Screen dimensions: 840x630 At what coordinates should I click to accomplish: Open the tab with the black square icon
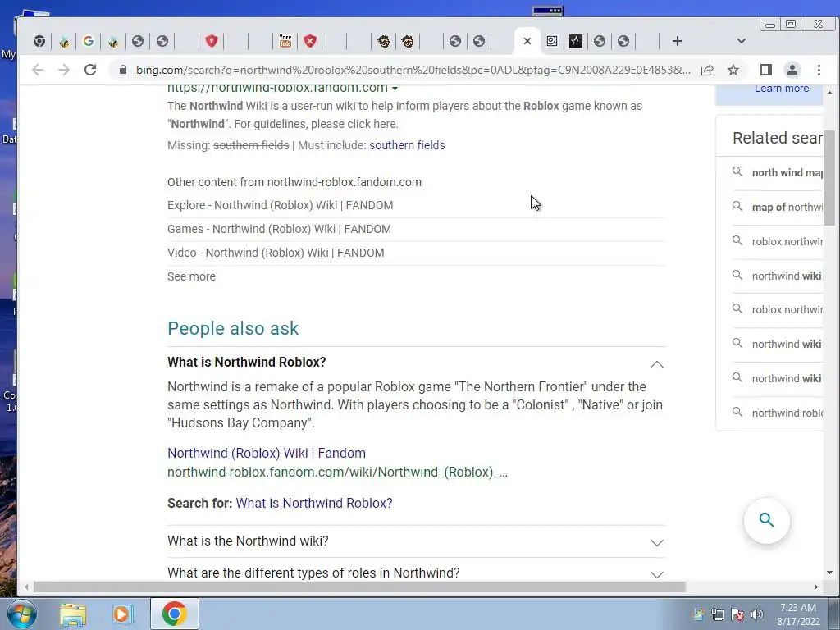click(x=576, y=41)
